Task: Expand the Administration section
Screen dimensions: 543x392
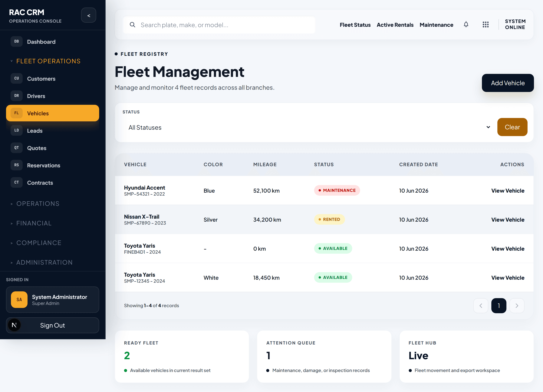Action: pyautogui.click(x=42, y=263)
